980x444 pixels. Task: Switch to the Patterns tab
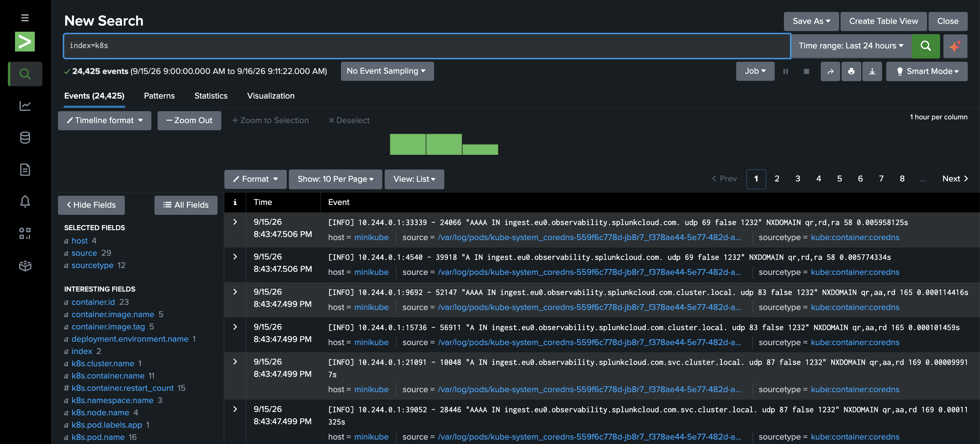(159, 96)
